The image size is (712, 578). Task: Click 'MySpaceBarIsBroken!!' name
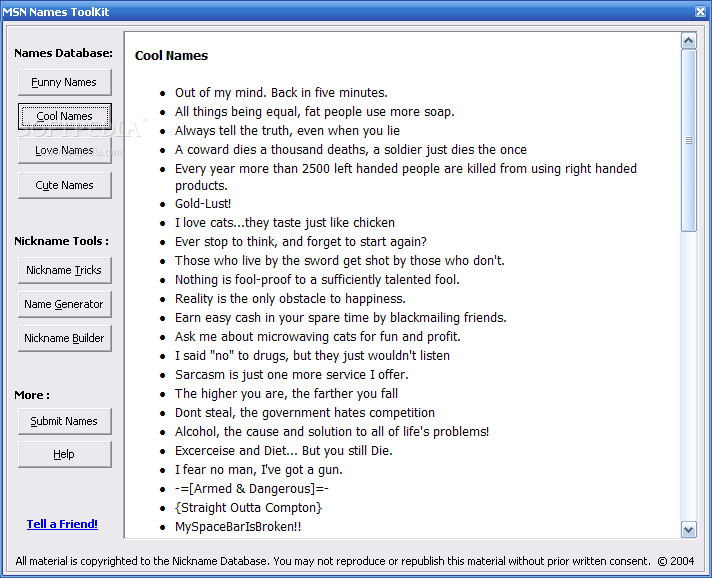point(238,527)
